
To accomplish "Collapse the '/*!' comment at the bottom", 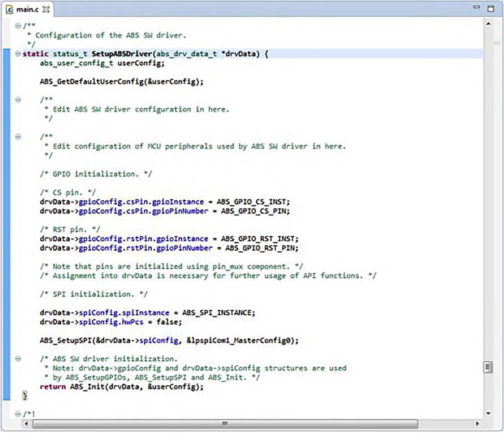I will pyautogui.click(x=18, y=414).
